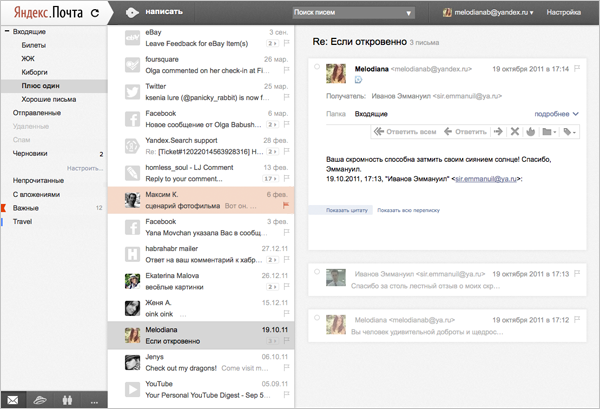Open the Билеты folder
This screenshot has width=600, height=409.
click(x=34, y=45)
